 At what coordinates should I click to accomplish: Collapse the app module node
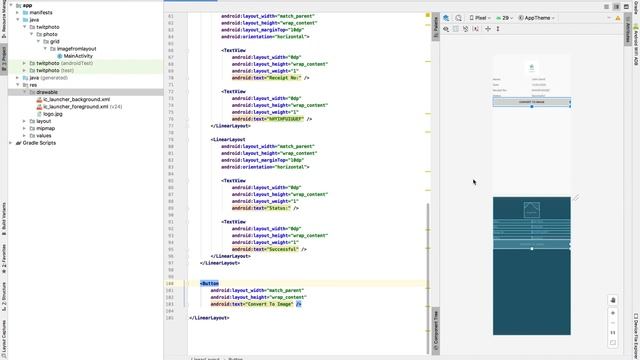point(11,5)
